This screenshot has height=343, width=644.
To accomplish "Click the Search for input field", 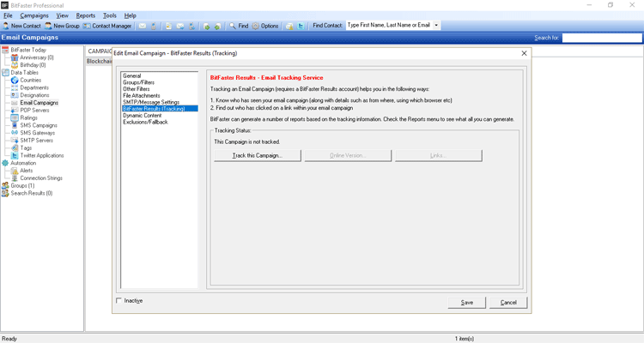I will tap(601, 38).
